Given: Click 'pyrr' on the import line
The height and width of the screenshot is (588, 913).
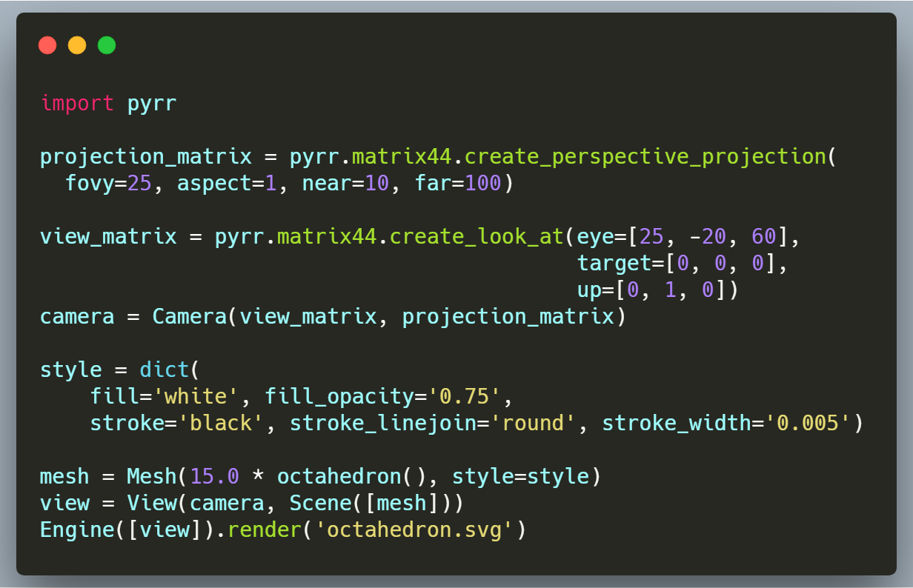Looking at the screenshot, I should 153,103.
